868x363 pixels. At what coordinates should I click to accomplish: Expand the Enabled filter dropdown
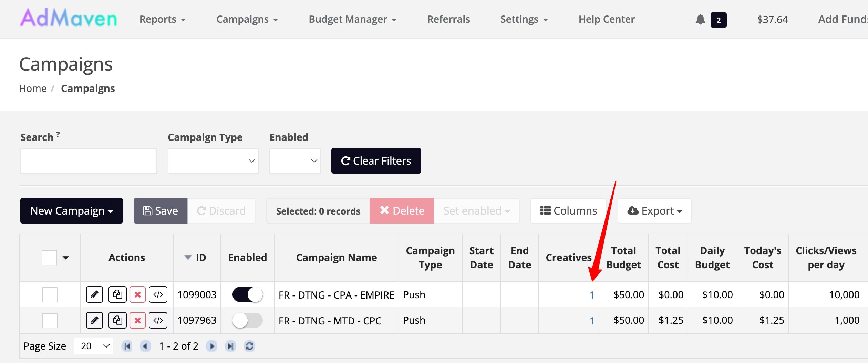tap(295, 161)
